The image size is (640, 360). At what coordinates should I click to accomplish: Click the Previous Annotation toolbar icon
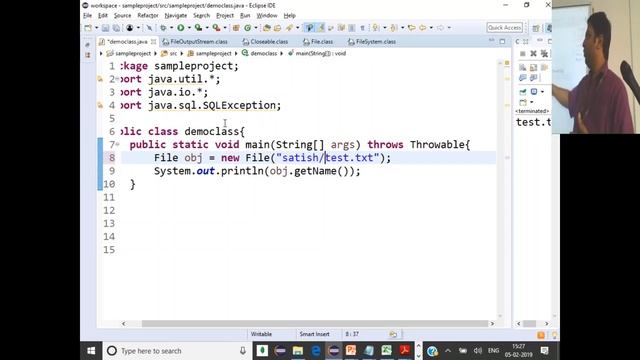click(394, 28)
